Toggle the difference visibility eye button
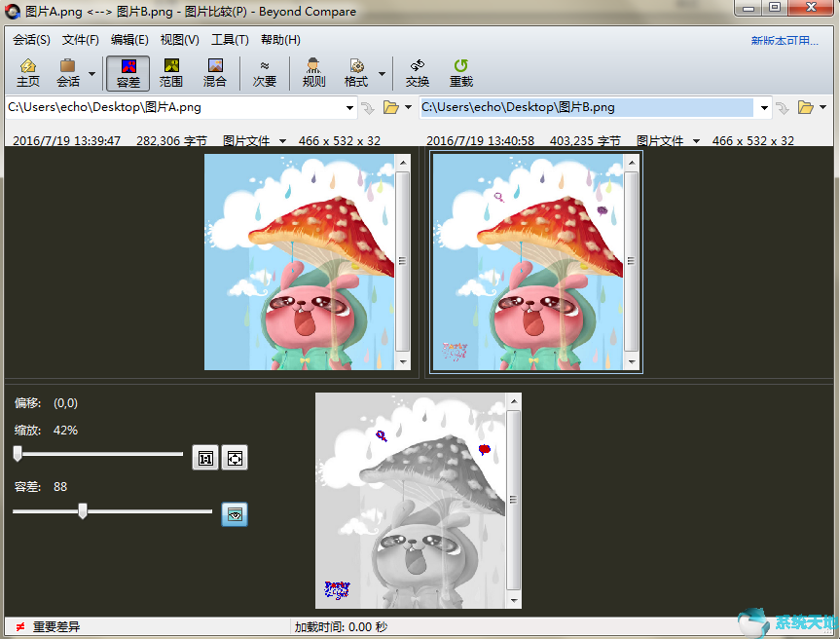This screenshot has width=840, height=639. click(x=235, y=514)
